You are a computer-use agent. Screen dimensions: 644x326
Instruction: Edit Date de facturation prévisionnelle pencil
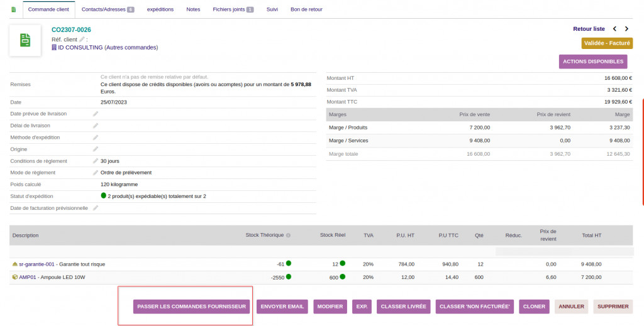click(96, 208)
